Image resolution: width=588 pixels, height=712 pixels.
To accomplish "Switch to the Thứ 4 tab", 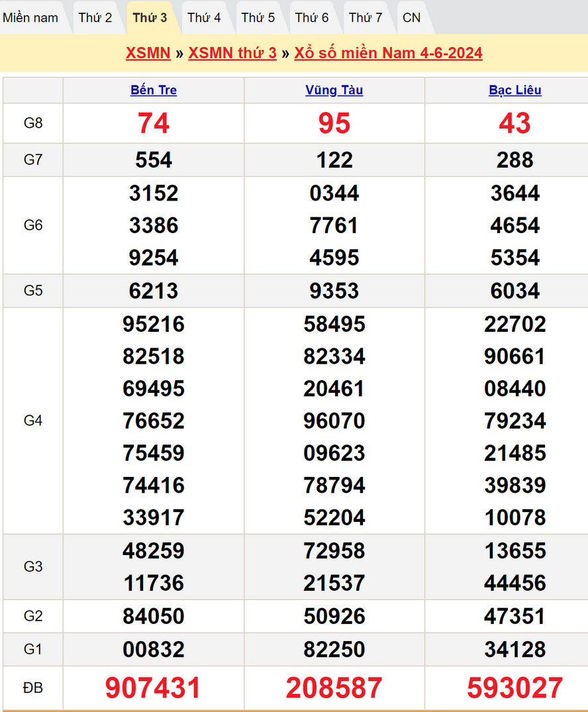I will click(x=204, y=18).
